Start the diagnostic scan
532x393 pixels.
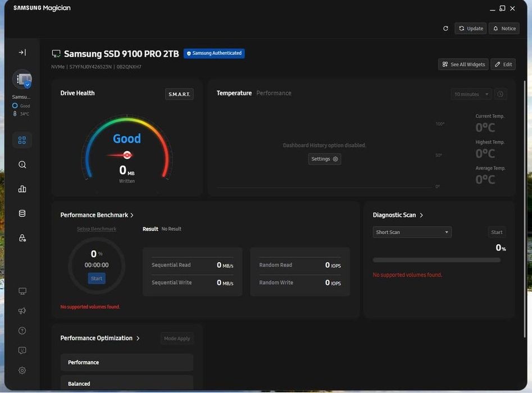[x=497, y=232]
